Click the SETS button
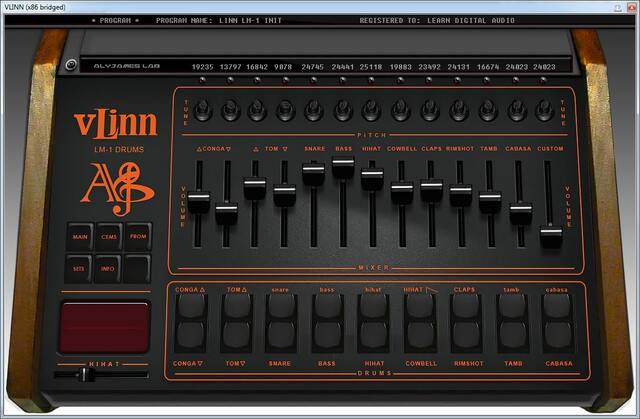The width and height of the screenshot is (640, 419). pos(80,268)
